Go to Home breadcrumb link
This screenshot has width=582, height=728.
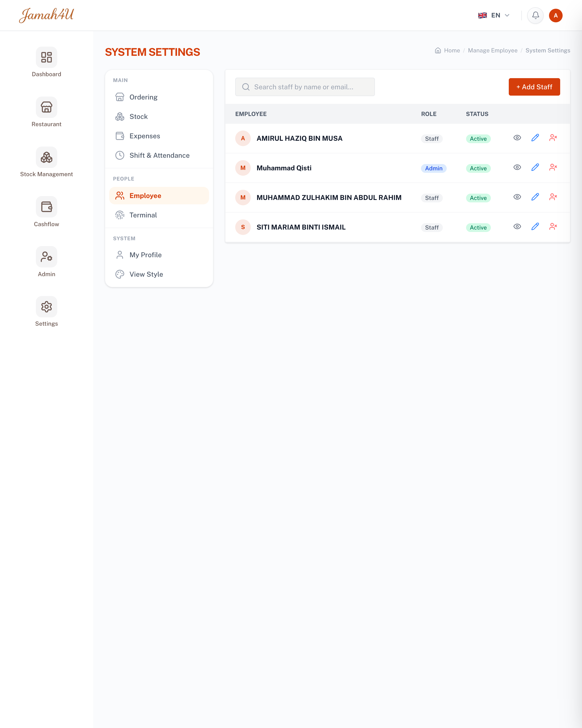click(447, 50)
